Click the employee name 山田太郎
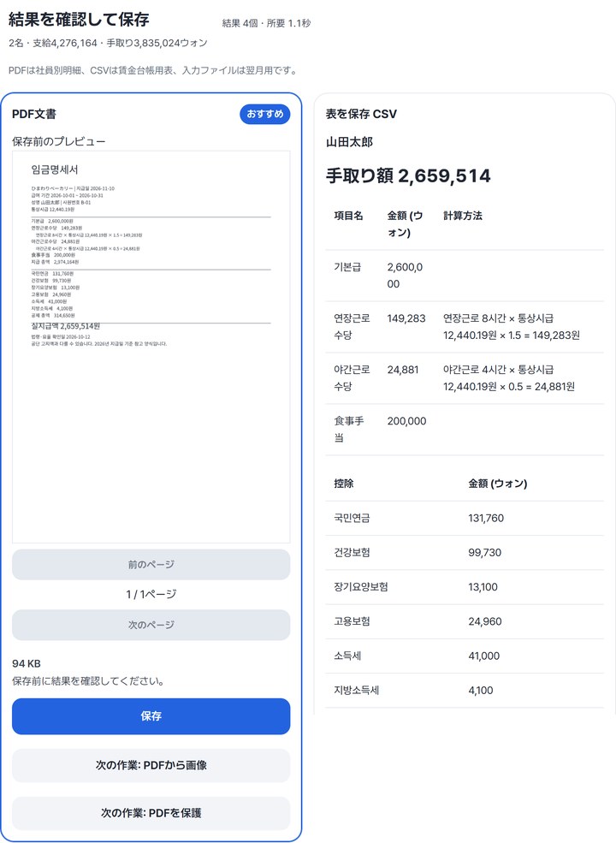 349,142
